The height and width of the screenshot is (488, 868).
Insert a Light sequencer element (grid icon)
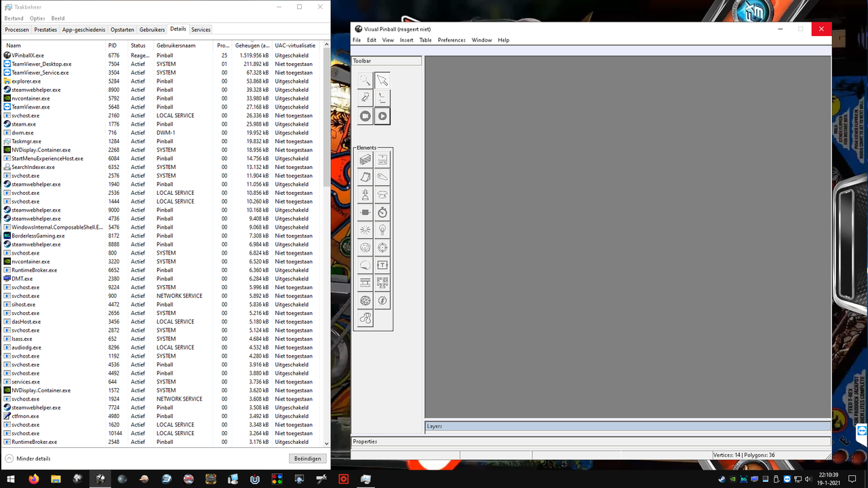pos(382,283)
